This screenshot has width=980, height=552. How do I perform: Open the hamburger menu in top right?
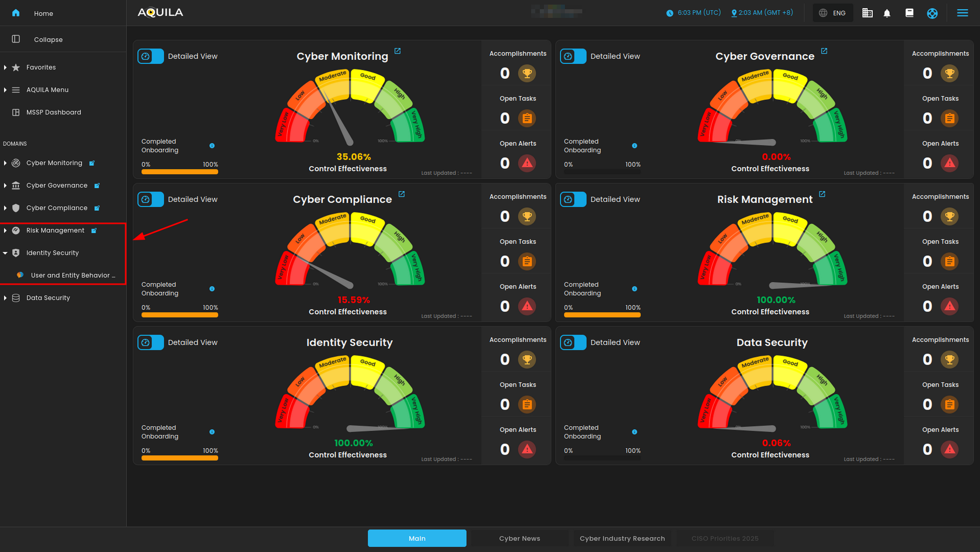click(x=962, y=13)
